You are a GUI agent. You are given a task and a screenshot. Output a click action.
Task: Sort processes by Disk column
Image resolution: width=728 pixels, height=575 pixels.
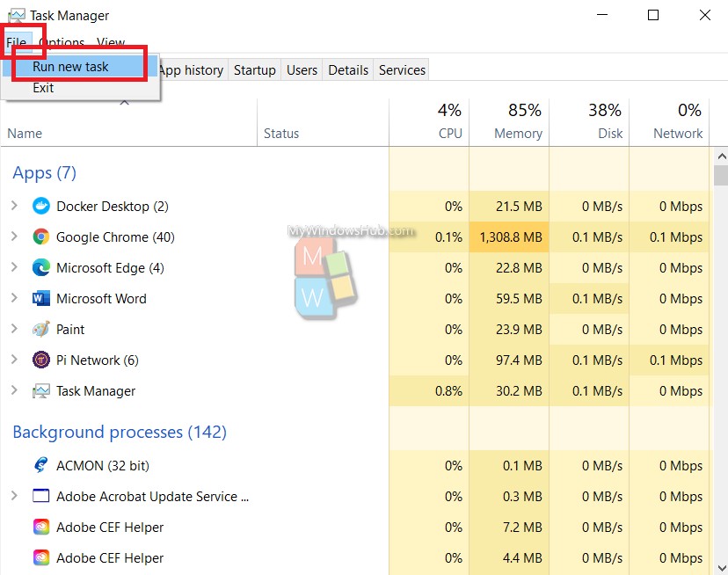(589, 123)
